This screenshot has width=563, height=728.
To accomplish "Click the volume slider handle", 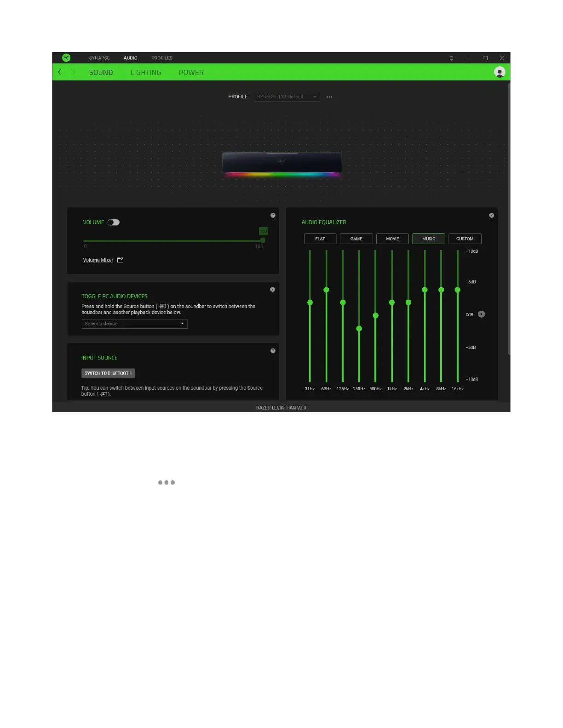I will tap(263, 240).
